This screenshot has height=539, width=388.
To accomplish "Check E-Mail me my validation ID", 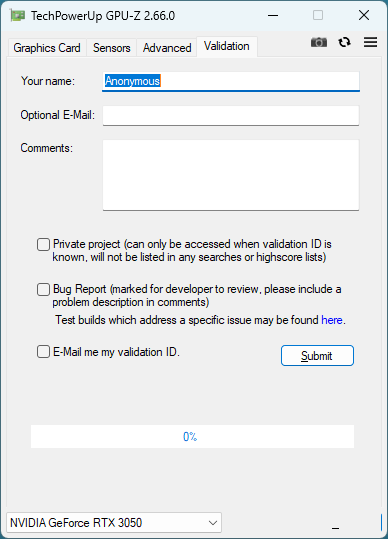I will [43, 352].
